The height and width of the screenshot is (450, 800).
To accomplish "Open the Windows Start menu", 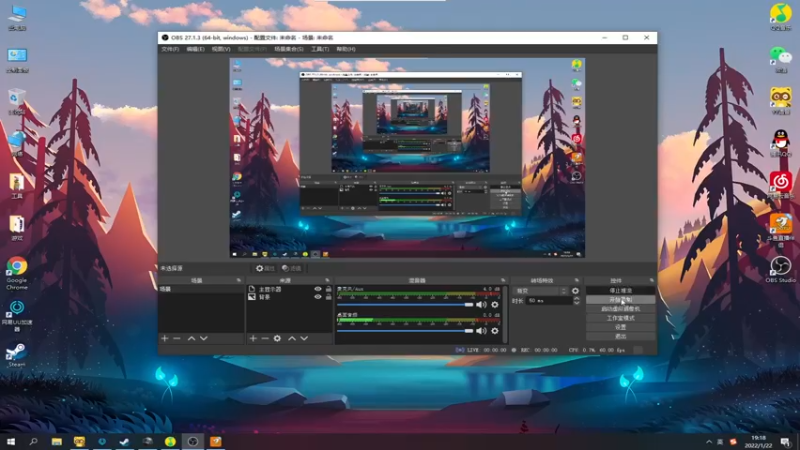I will [11, 441].
